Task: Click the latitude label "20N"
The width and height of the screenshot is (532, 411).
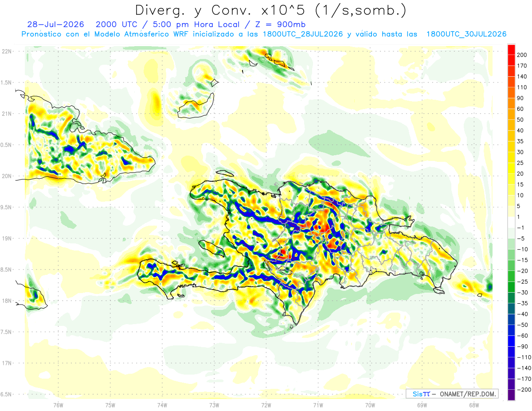Action: tap(7, 176)
